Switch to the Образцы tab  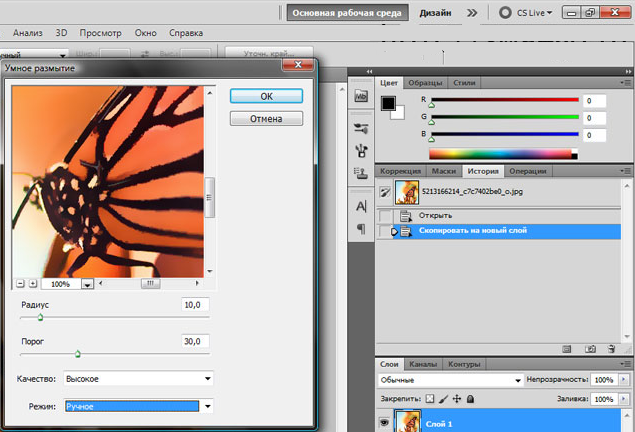tap(425, 83)
